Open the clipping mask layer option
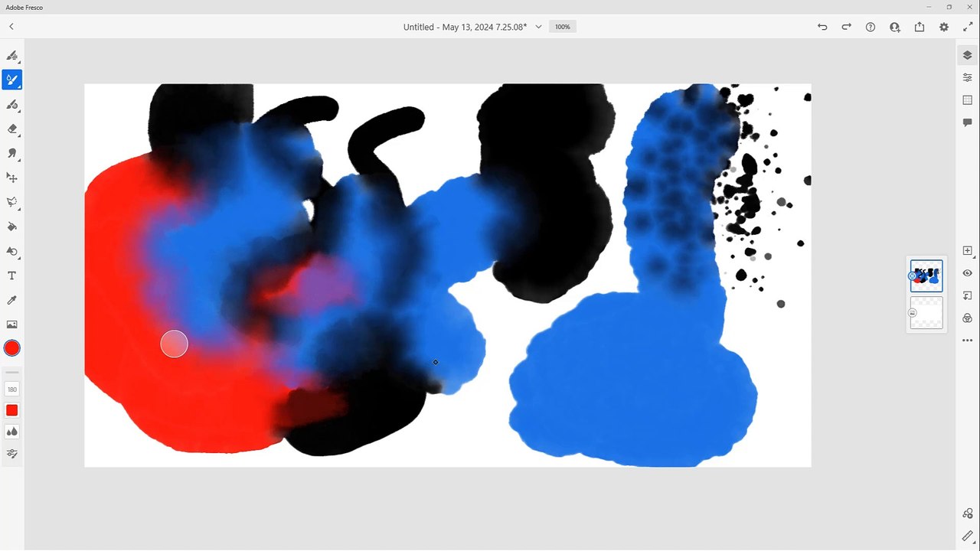Image resolution: width=980 pixels, height=551 pixels. click(968, 318)
